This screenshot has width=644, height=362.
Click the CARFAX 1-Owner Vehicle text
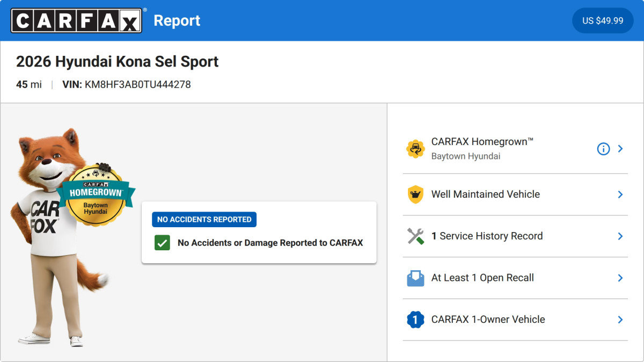point(488,320)
